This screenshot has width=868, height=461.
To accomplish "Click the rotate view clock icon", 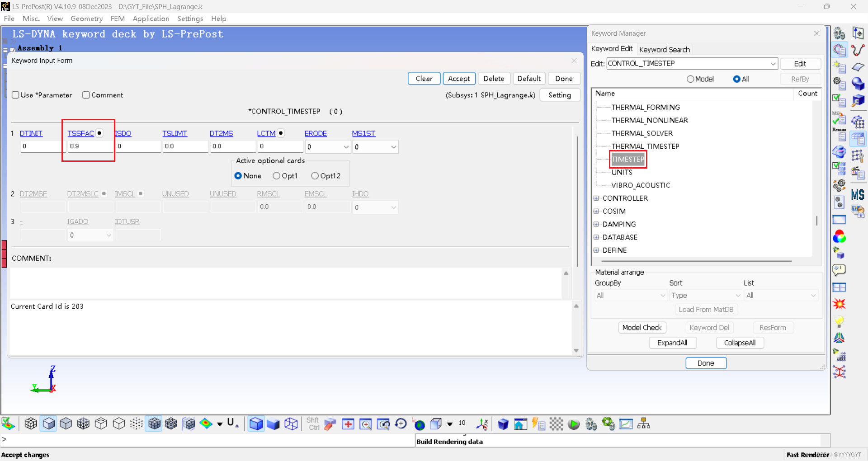I will 401,424.
